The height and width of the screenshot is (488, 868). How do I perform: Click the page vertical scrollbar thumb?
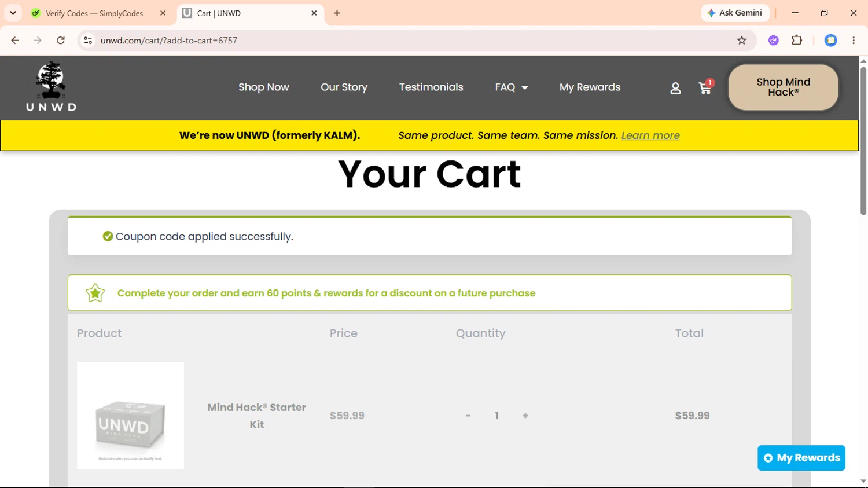click(863, 141)
